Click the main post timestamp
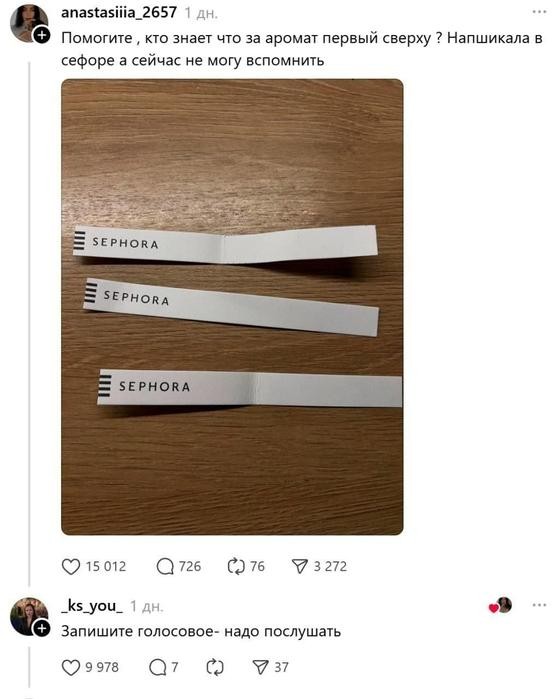The image size is (557, 699). click(x=201, y=13)
